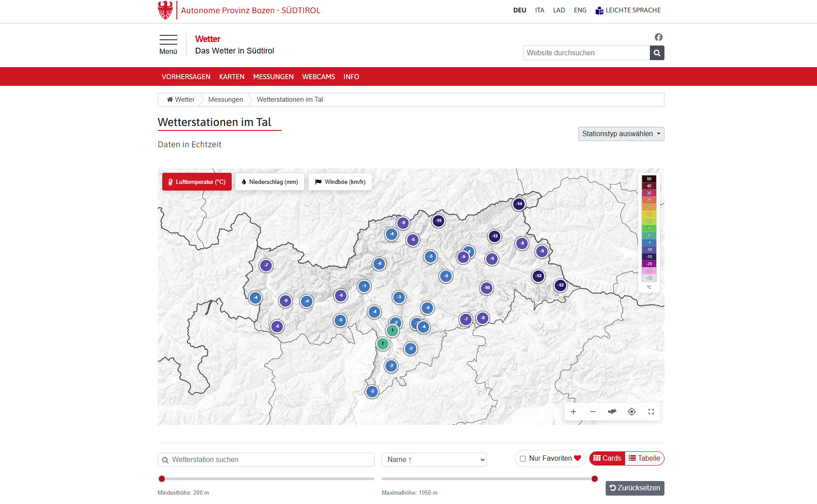The width and height of the screenshot is (817, 504).
Task: Expand the Name sort dropdown
Action: click(434, 460)
